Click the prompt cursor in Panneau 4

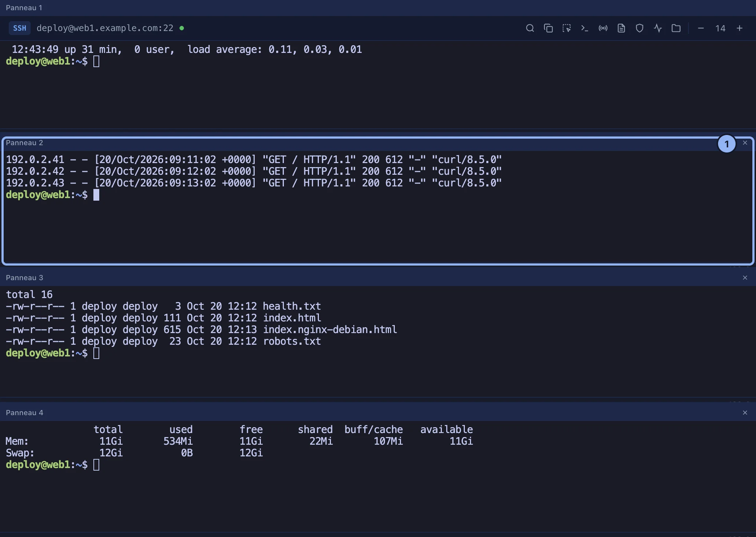pos(96,465)
